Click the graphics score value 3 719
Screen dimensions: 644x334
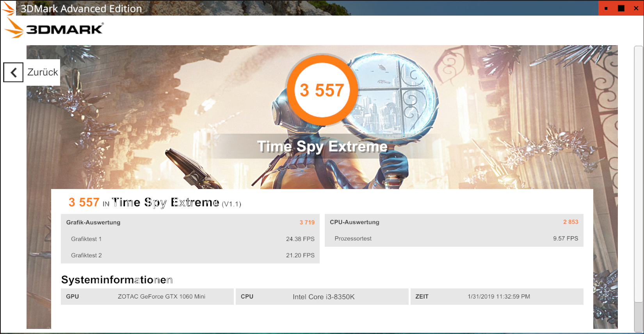pos(307,222)
